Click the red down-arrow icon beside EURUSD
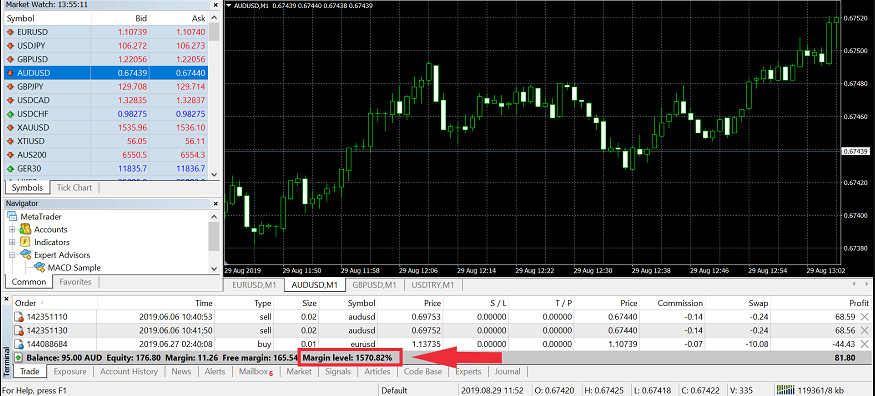 [10, 32]
